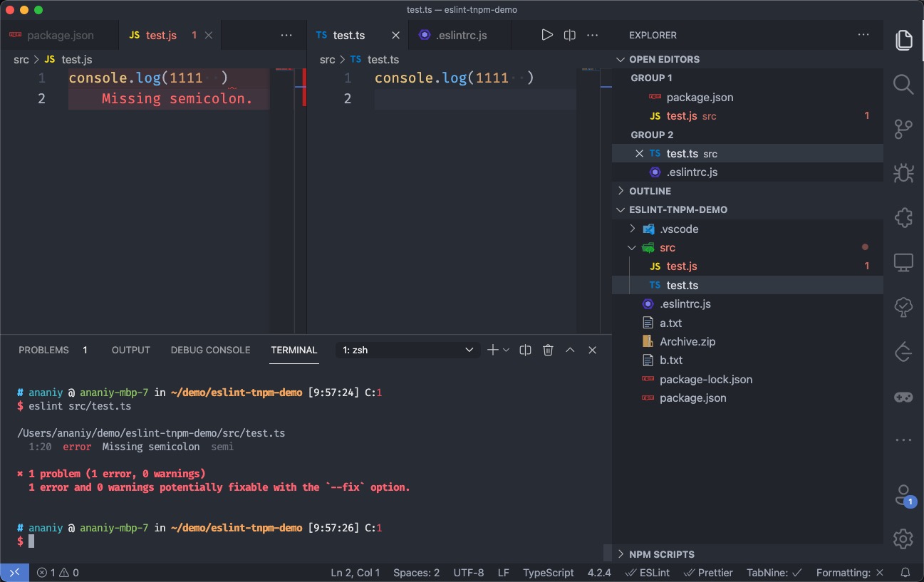Switch to the DEBUG CONSOLE tab
Viewport: 924px width, 582px height.
pyautogui.click(x=211, y=350)
